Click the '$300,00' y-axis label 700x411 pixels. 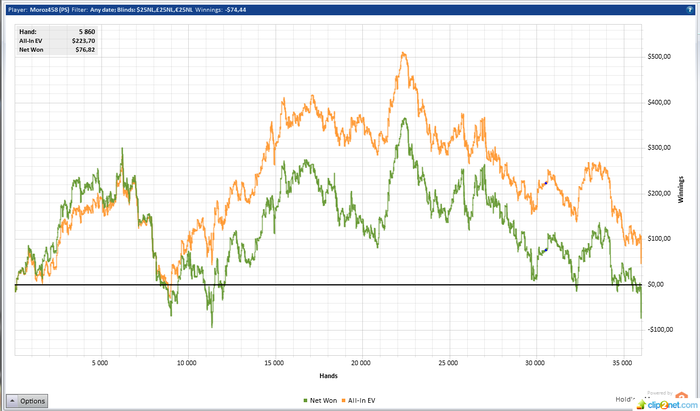659,147
